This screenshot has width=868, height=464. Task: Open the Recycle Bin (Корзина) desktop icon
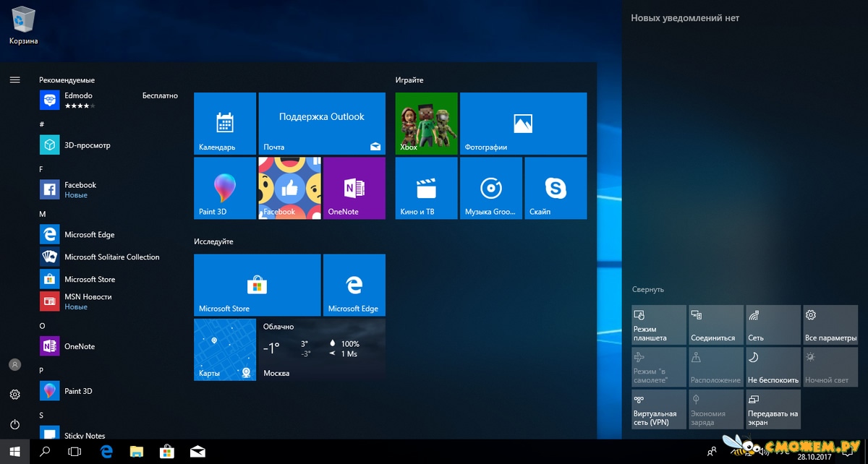tap(23, 25)
